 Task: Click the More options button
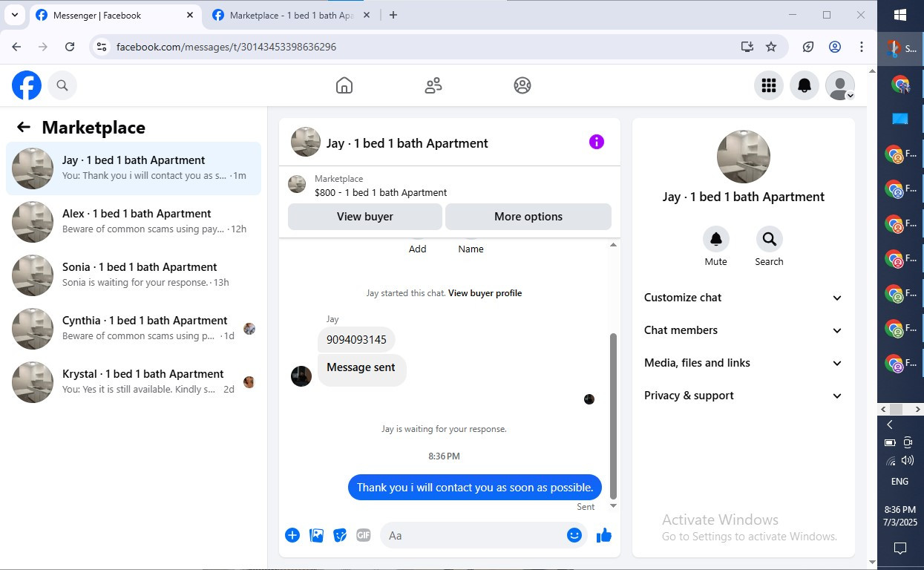coord(528,217)
